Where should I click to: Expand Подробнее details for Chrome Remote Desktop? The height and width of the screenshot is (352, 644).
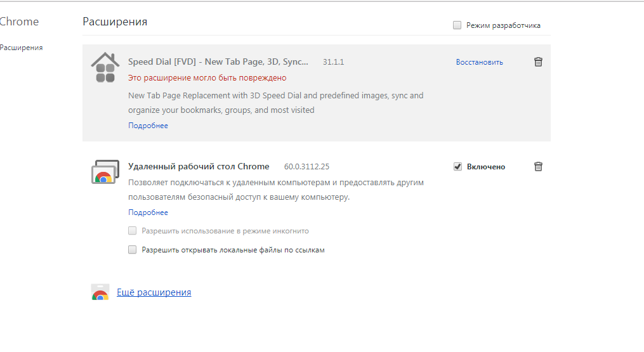click(x=148, y=212)
